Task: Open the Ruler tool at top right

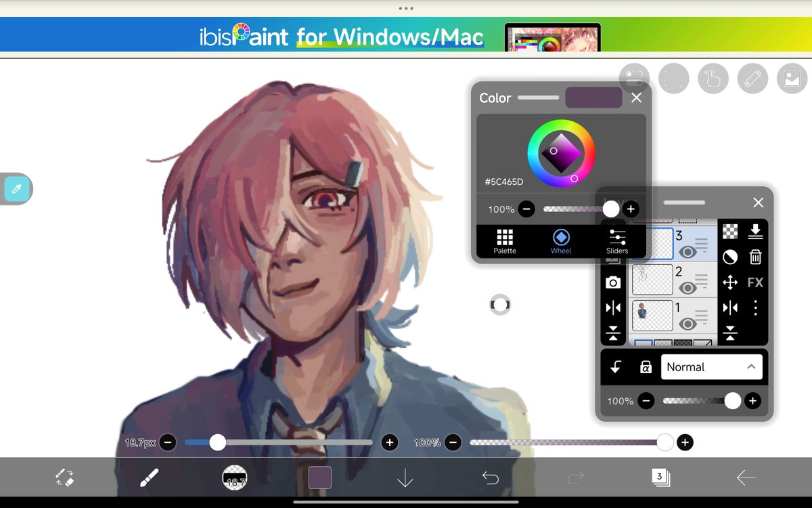Action: coord(752,79)
